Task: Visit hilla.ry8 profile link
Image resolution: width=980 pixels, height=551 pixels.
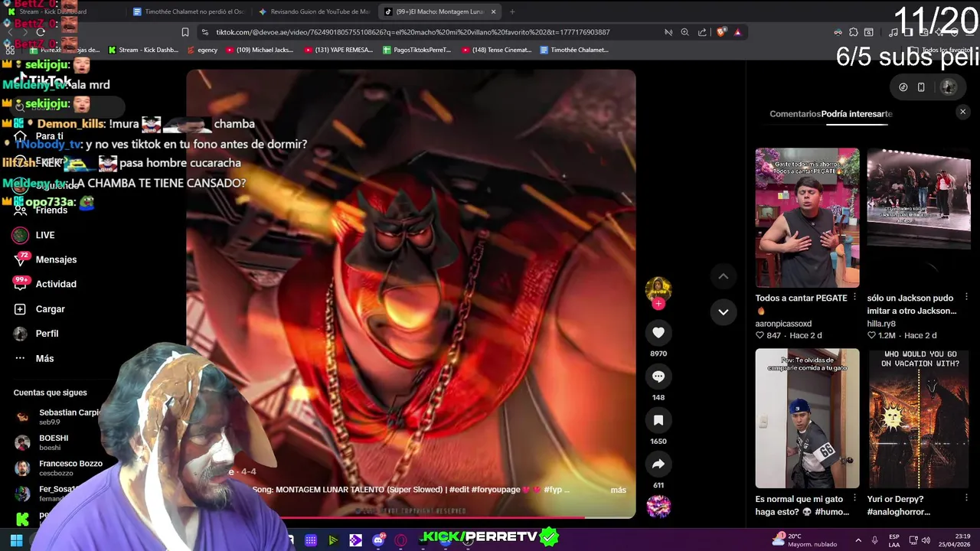Action: 881,324
